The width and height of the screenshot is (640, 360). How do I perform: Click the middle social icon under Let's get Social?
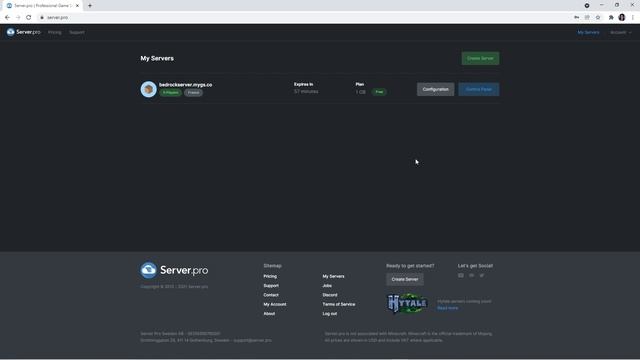471,276
